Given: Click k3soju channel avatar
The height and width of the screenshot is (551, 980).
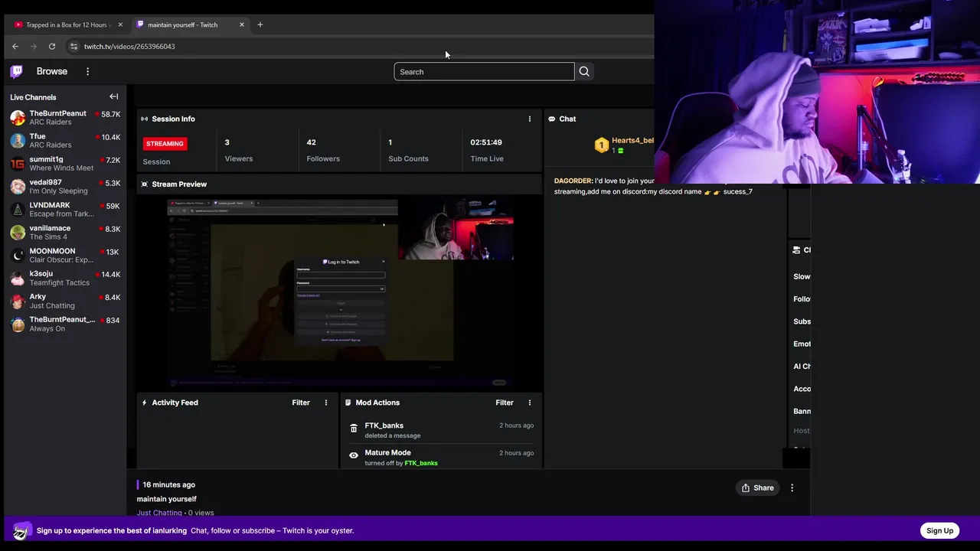Looking at the screenshot, I should [x=18, y=279].
